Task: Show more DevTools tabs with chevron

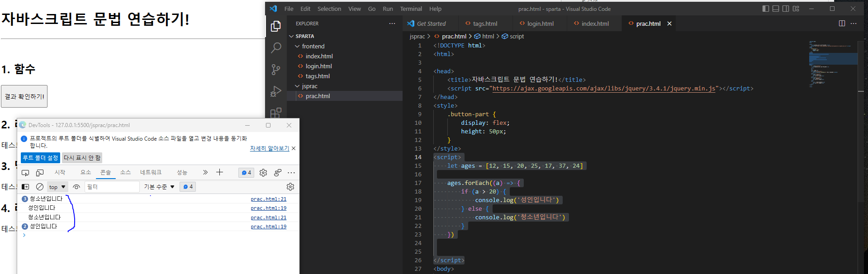Action: [x=205, y=172]
